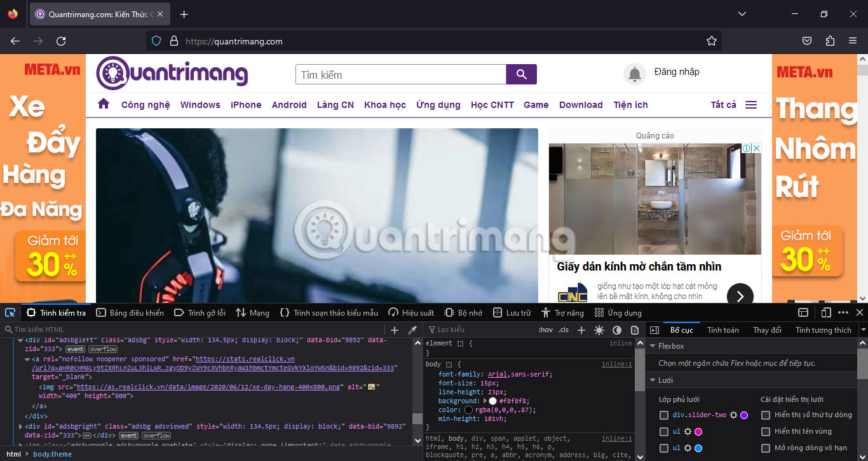868x461 pixels.
Task: Select the Tính tương thích tab
Action: [824, 330]
